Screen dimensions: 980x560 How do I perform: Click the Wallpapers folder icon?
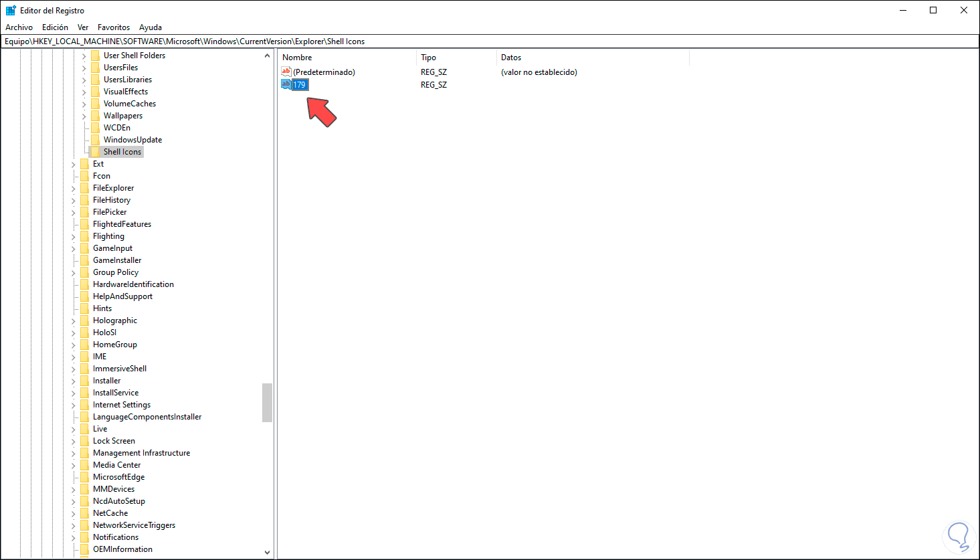point(96,115)
